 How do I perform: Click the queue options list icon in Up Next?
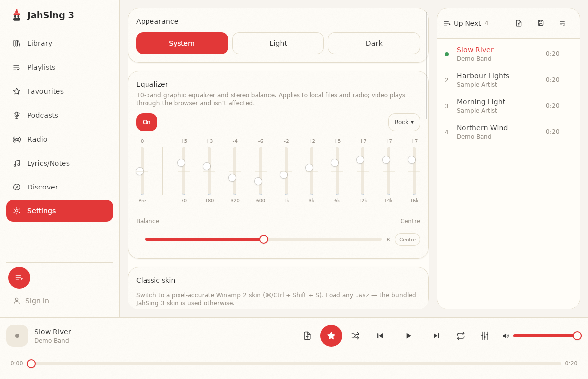pos(562,23)
